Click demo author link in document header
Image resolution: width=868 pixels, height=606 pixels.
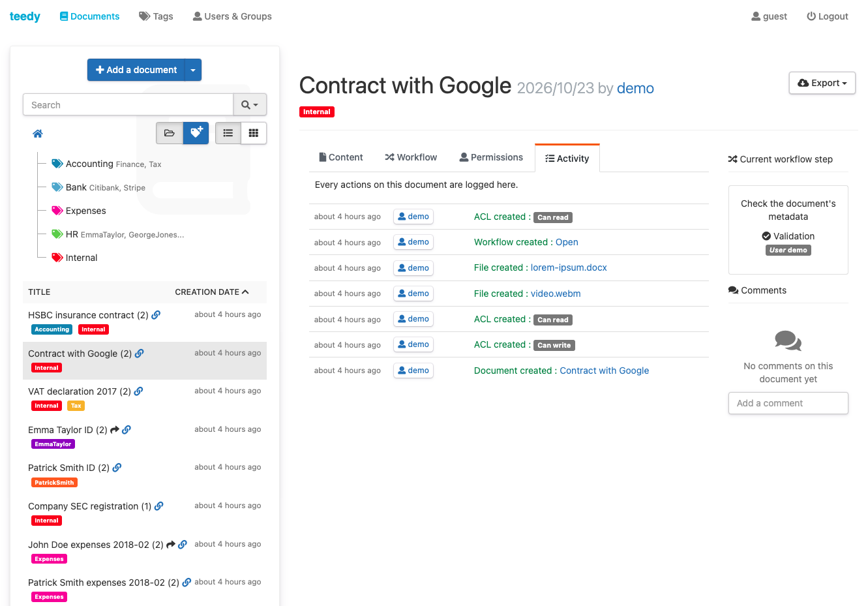coord(635,88)
